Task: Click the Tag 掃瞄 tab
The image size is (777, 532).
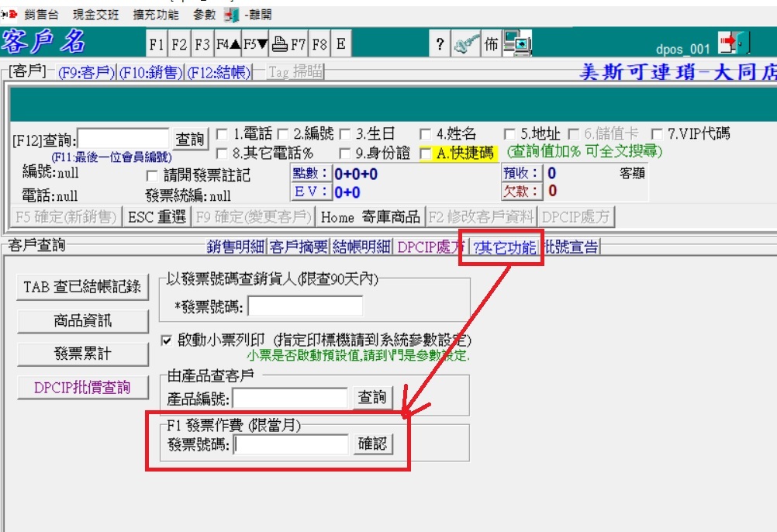Action: 295,72
